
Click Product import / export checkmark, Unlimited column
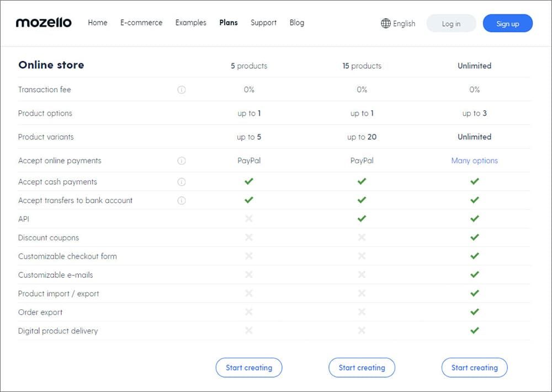coord(475,293)
